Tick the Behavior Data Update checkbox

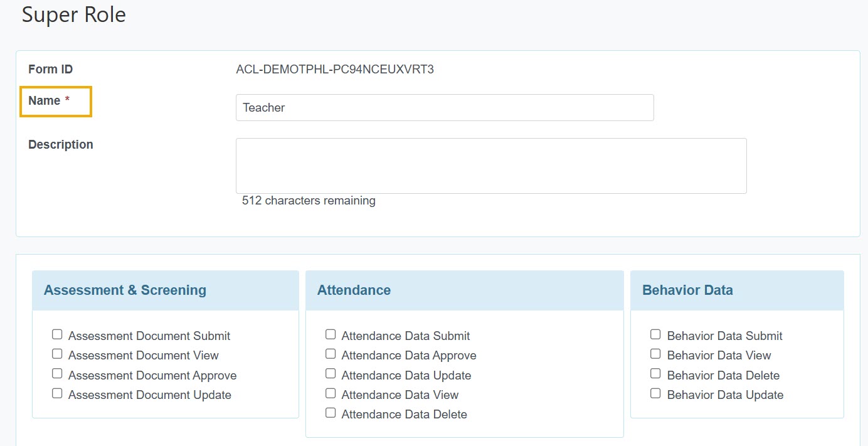[655, 394]
